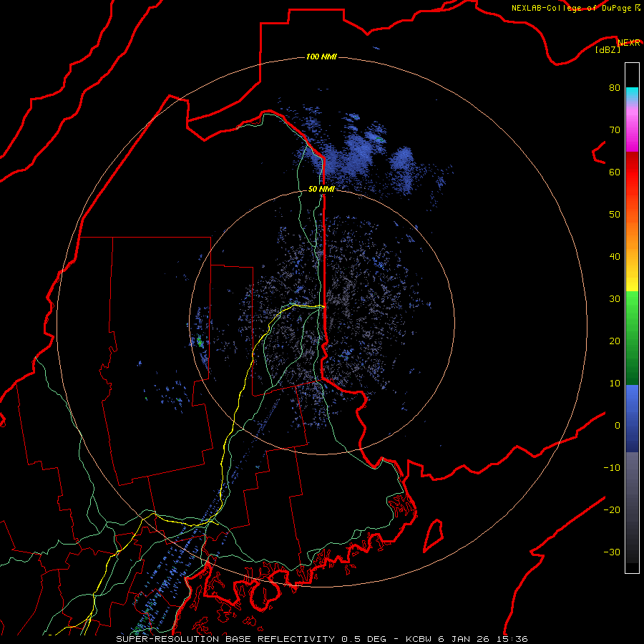Click the 40 value on the dBZ scale

coord(615,257)
